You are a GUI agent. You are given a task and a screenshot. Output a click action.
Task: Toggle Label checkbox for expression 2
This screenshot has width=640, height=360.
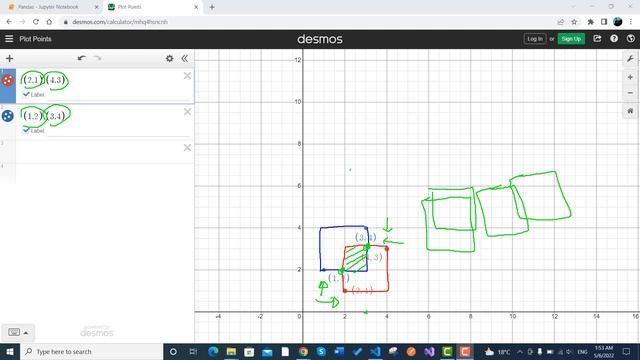click(x=26, y=130)
